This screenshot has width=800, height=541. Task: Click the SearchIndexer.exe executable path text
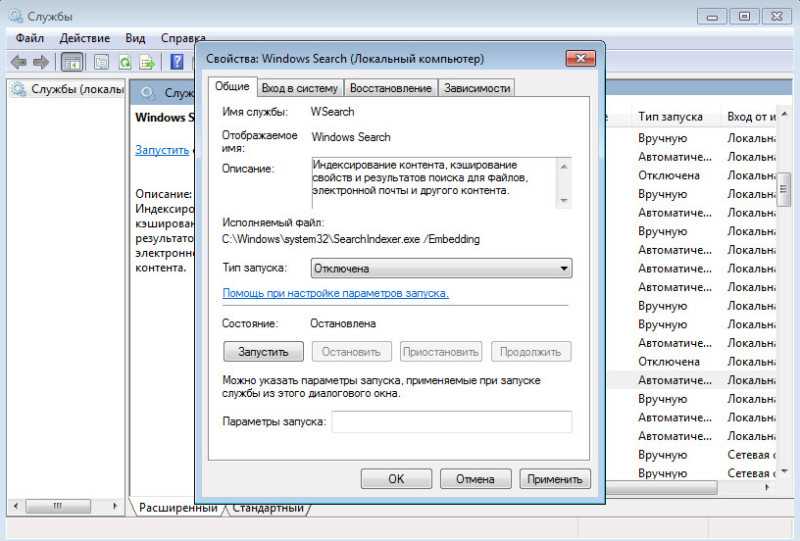click(351, 239)
